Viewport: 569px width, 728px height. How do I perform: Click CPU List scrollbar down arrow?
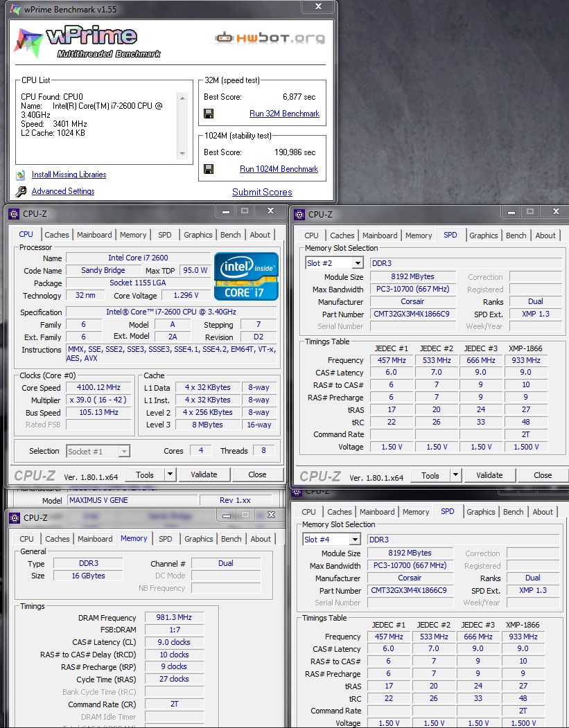point(182,153)
